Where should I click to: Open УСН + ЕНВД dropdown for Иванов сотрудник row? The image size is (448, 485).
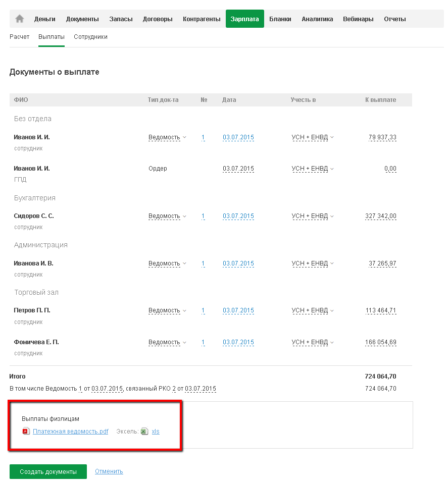pyautogui.click(x=313, y=137)
